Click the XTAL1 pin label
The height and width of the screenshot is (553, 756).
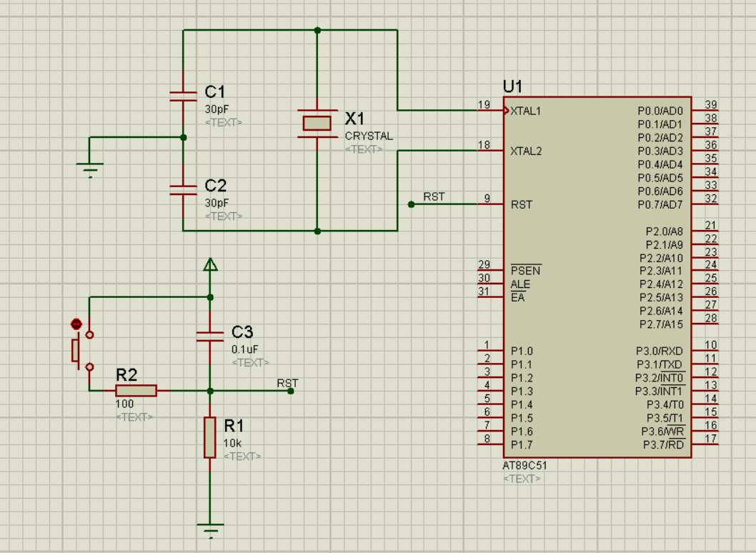coord(525,111)
